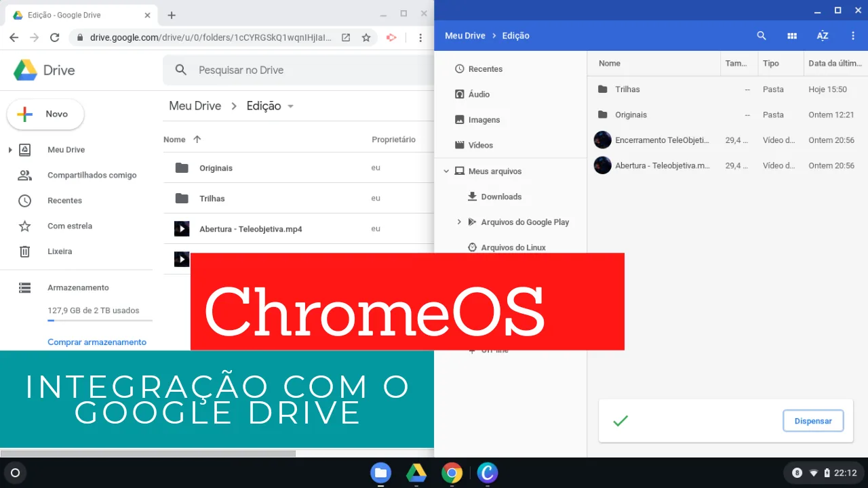Open the system status tray showing 22:12
The height and width of the screenshot is (488, 868).
point(823,472)
